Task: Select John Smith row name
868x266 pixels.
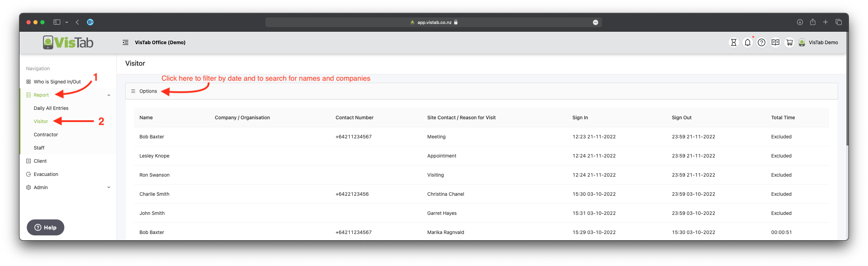Action: (152, 213)
